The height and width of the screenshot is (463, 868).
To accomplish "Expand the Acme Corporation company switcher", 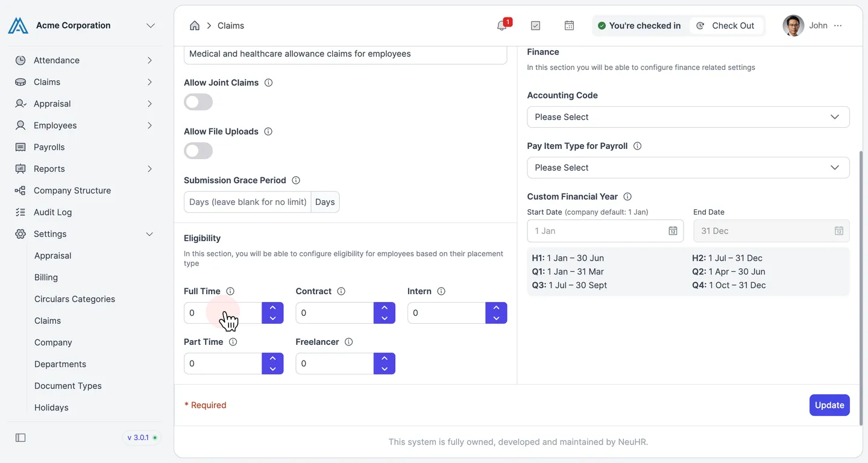I will pyautogui.click(x=151, y=25).
